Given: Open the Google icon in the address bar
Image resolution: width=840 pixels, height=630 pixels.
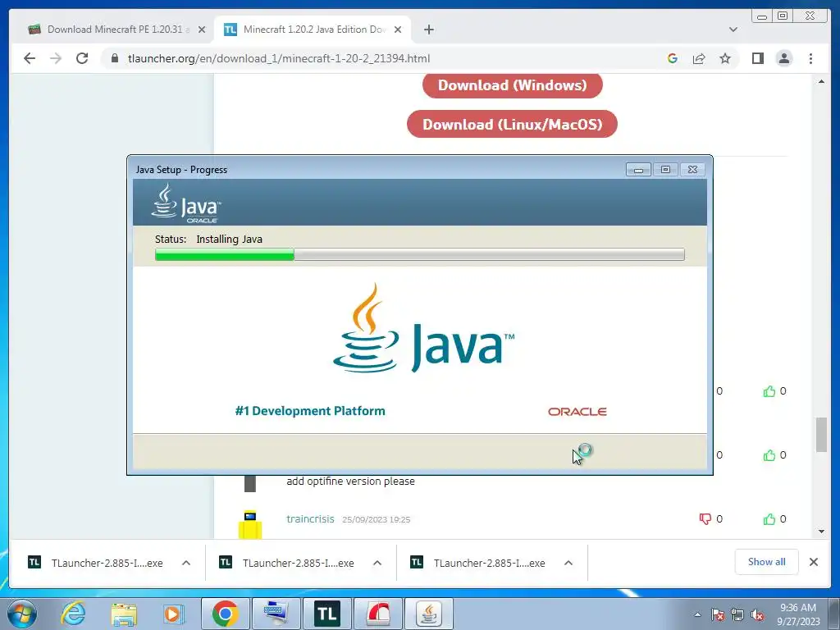Looking at the screenshot, I should tap(673, 58).
